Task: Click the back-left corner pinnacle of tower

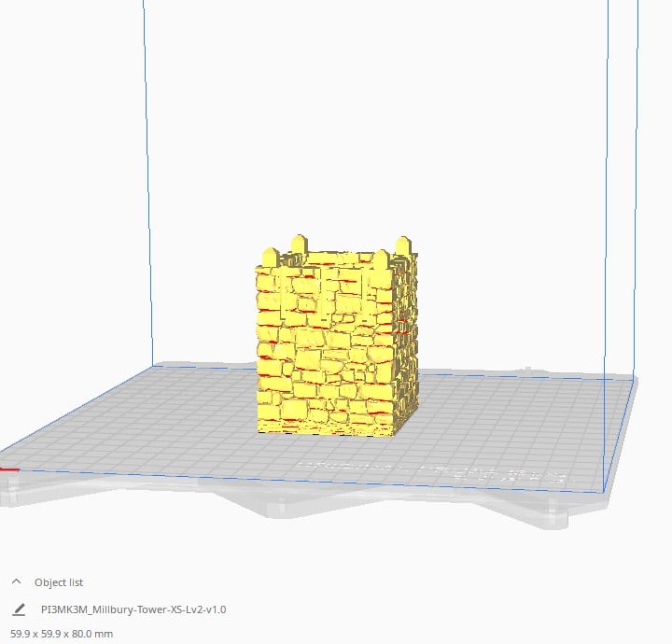Action: coord(300,245)
